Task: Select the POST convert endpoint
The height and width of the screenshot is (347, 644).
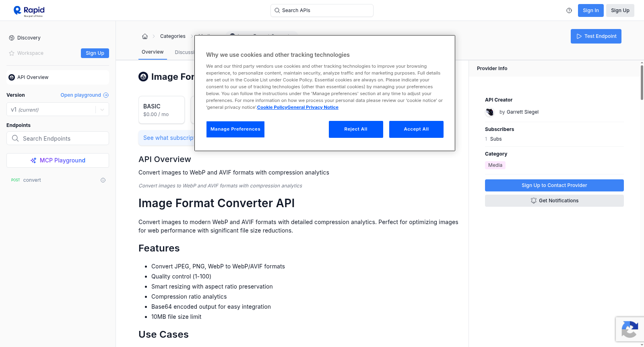Action: [58, 180]
